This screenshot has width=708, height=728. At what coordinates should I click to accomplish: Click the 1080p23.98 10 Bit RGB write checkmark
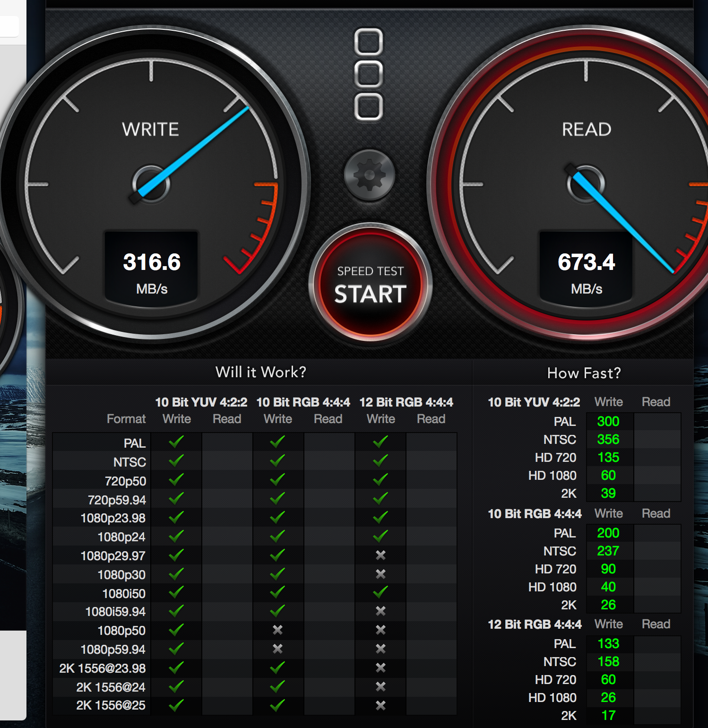pos(277,517)
